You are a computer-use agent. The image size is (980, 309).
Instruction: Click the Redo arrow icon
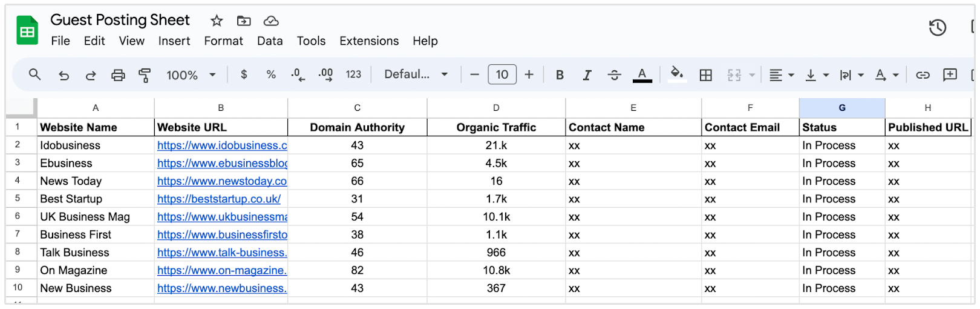tap(91, 75)
